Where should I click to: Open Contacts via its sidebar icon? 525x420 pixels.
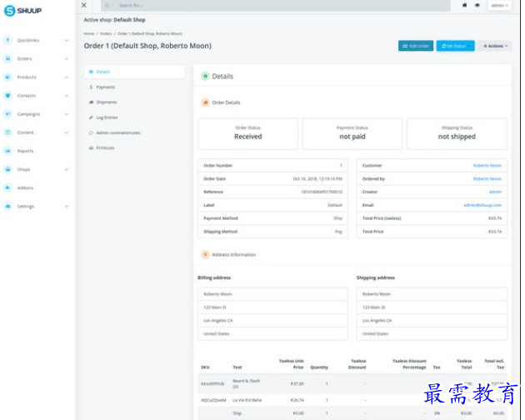pyautogui.click(x=7, y=96)
